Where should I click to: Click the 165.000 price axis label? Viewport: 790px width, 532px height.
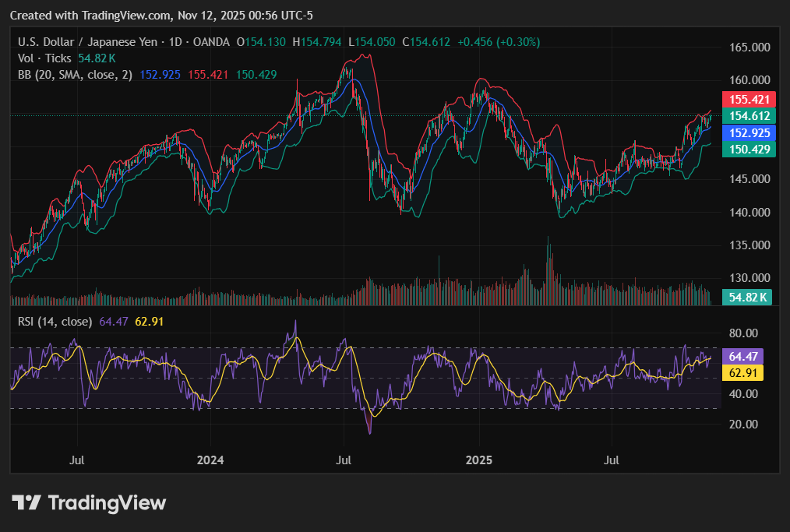(749, 48)
